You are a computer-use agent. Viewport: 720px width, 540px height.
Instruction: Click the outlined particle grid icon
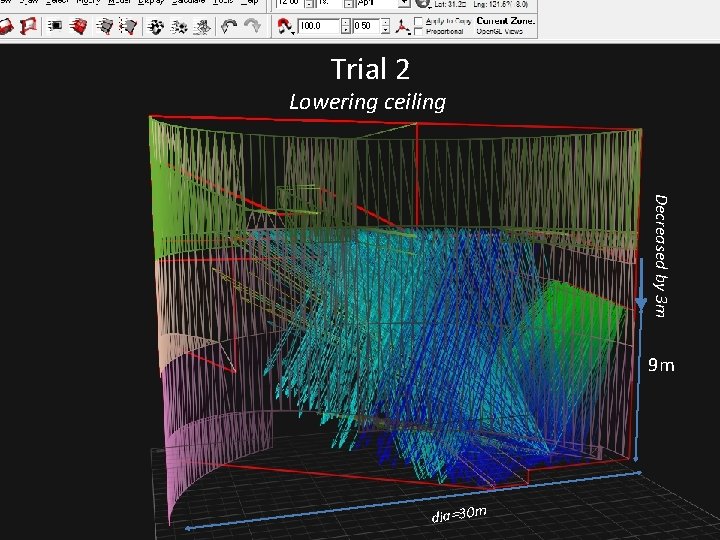(x=202, y=27)
